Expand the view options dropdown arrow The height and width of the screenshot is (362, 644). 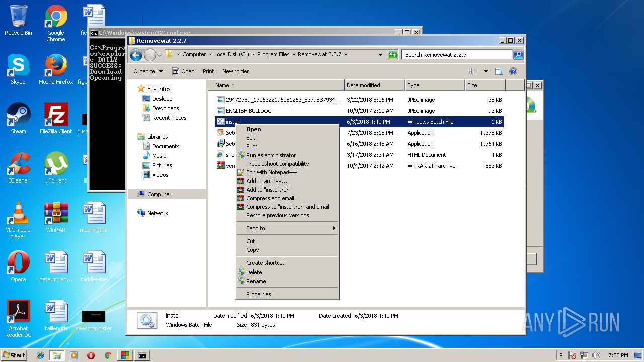click(x=486, y=71)
